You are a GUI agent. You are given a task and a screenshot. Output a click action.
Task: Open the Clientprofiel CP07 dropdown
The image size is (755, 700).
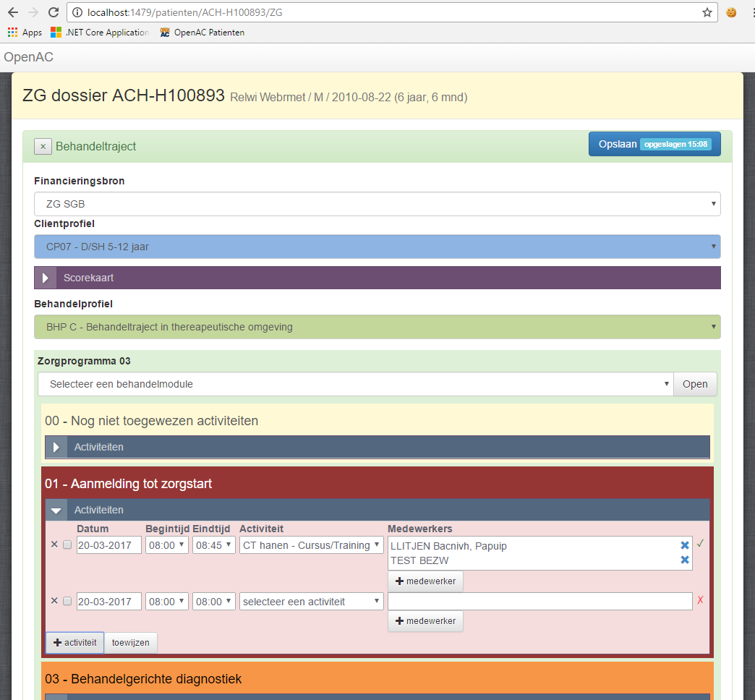377,247
